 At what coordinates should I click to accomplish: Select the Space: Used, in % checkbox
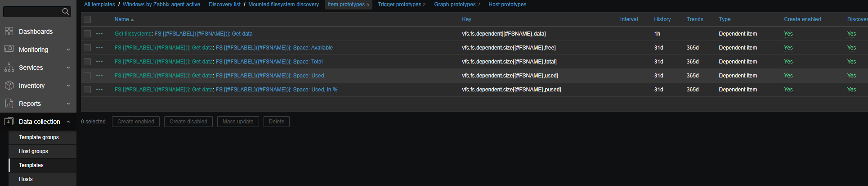(87, 90)
